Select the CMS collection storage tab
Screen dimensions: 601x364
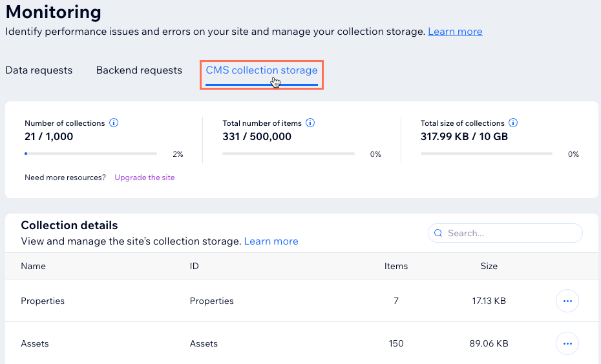click(261, 70)
